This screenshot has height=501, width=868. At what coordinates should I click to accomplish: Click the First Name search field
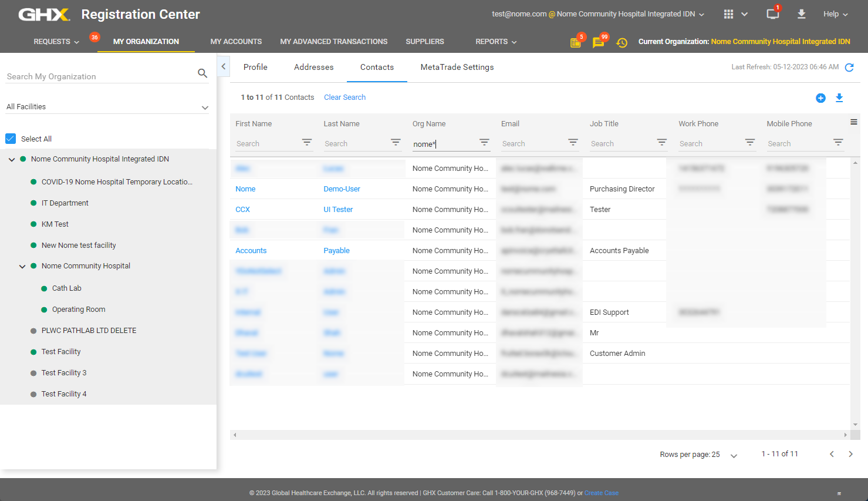click(x=267, y=144)
